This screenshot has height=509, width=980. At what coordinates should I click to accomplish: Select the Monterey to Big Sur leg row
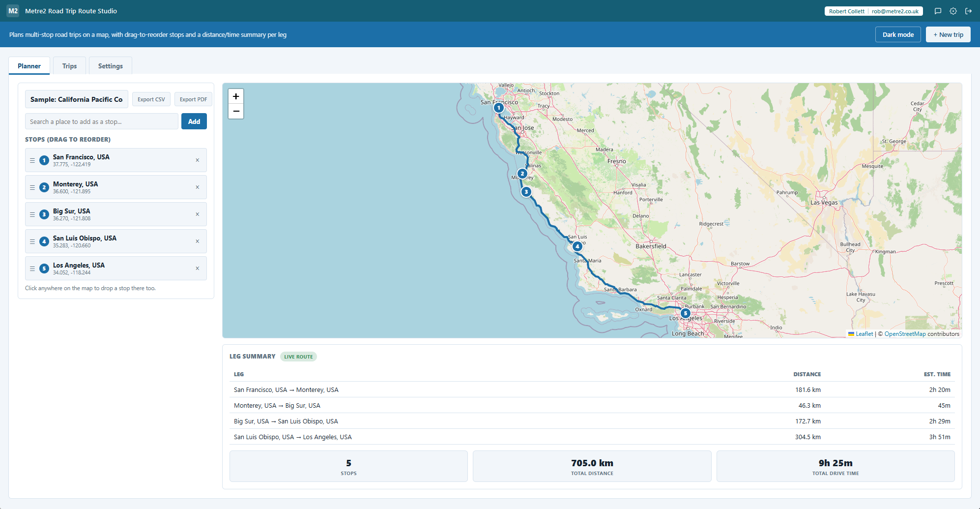click(x=592, y=405)
